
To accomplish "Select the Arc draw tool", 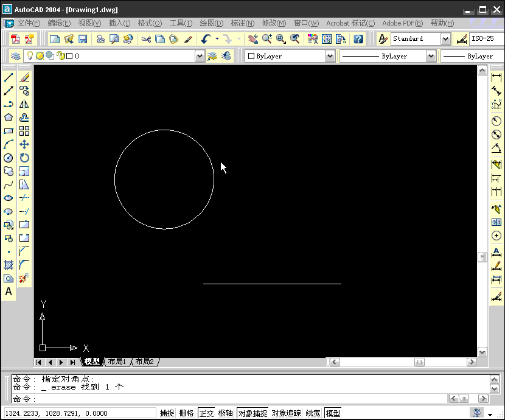I will [9, 144].
